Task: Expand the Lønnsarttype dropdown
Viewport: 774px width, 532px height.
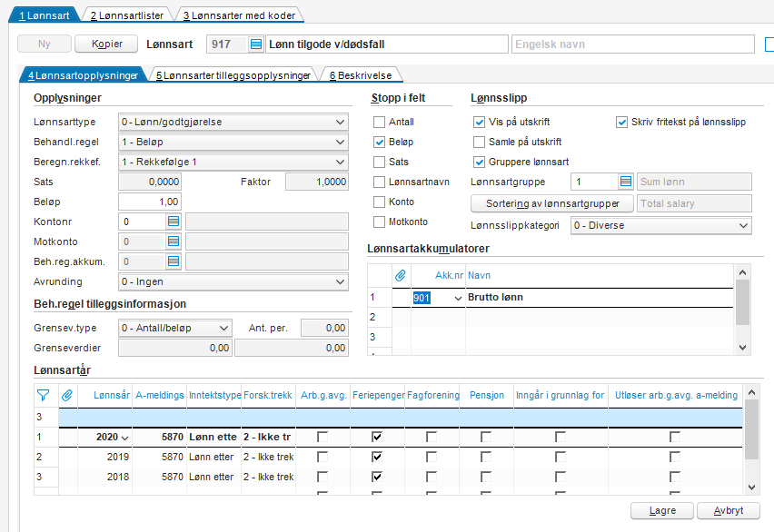Action: pyautogui.click(x=340, y=122)
